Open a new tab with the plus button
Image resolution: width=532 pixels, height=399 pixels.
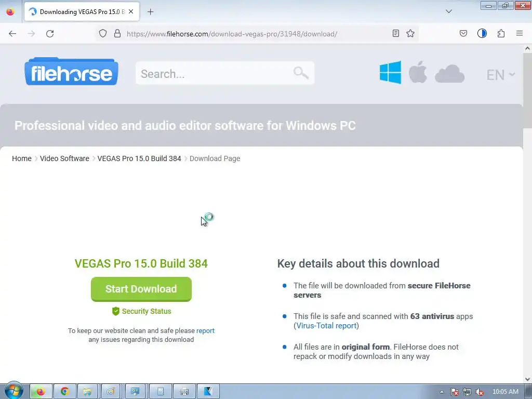150,12
